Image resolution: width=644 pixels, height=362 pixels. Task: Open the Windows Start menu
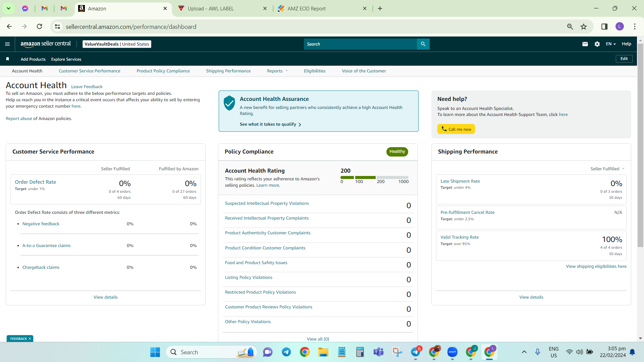(155, 352)
